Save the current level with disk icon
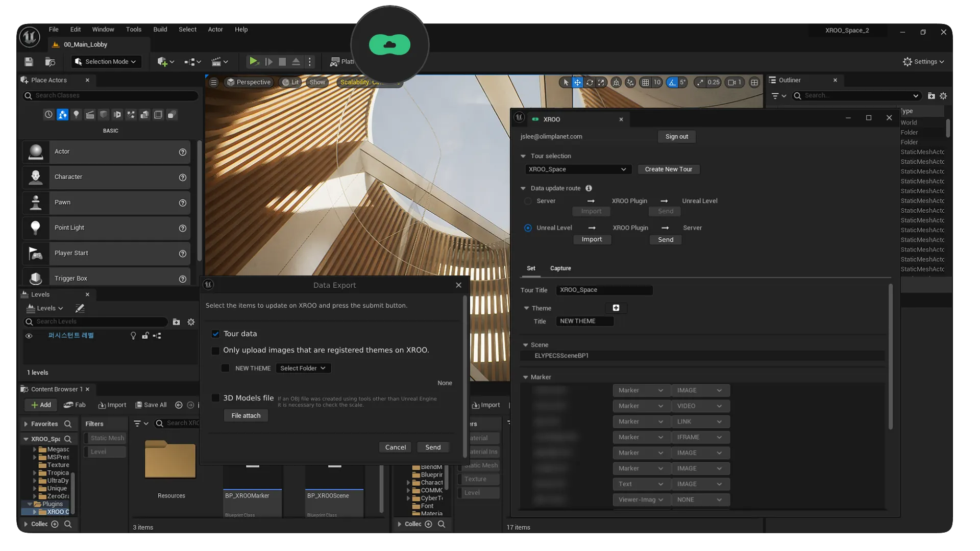The image size is (980, 551). [29, 62]
